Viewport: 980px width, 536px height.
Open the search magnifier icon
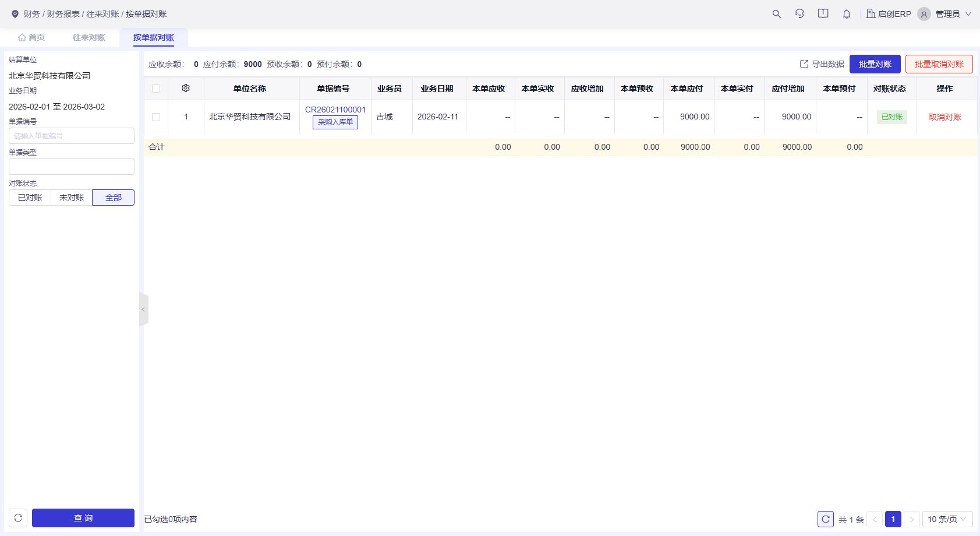pyautogui.click(x=776, y=14)
